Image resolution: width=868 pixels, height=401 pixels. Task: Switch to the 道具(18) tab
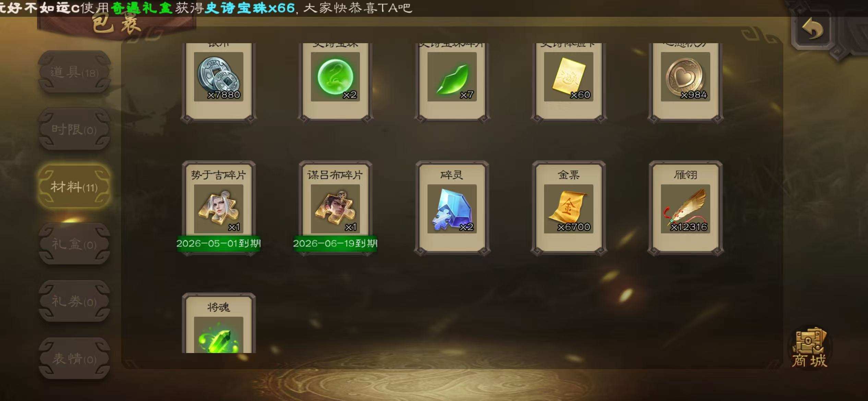pos(74,72)
